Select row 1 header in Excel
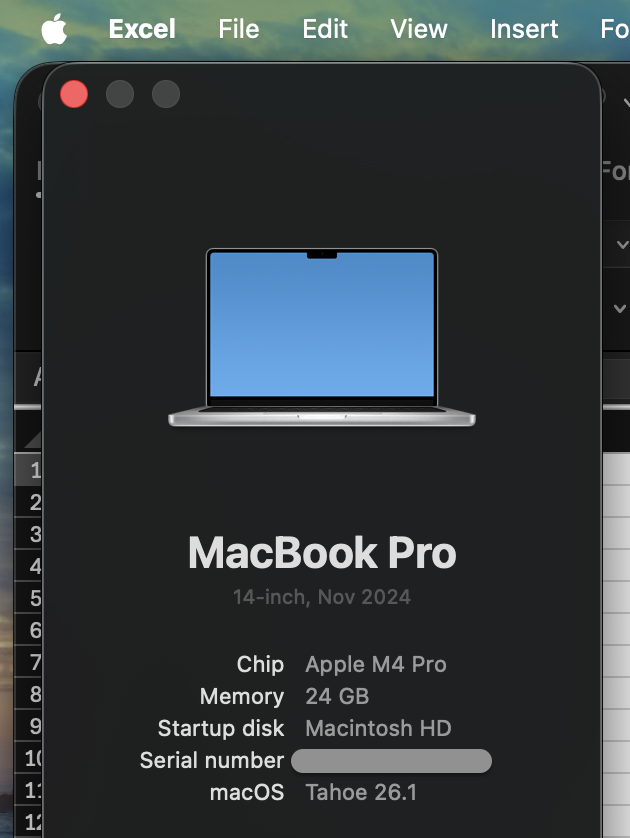Viewport: 630px width, 838px height. coord(28,470)
